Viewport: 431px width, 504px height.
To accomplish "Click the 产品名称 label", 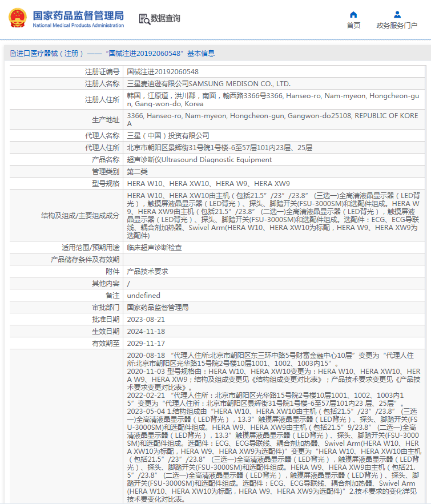I will pos(106,160).
